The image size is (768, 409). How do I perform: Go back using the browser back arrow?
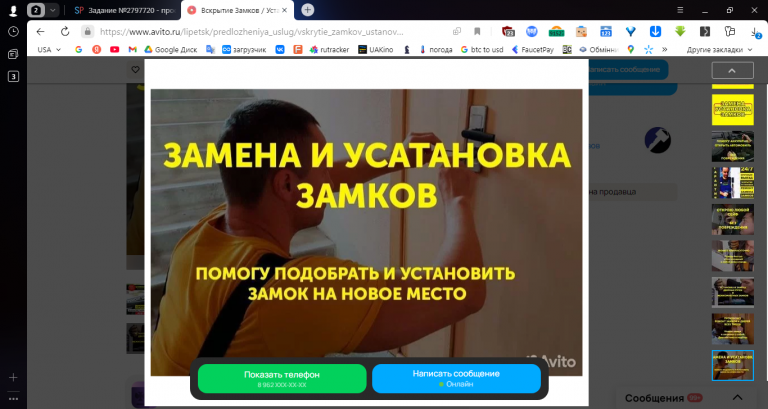pos(40,31)
